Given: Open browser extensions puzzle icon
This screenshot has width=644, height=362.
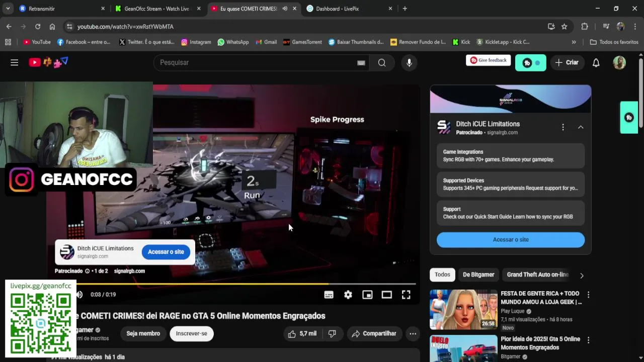Looking at the screenshot, I should click(584, 26).
